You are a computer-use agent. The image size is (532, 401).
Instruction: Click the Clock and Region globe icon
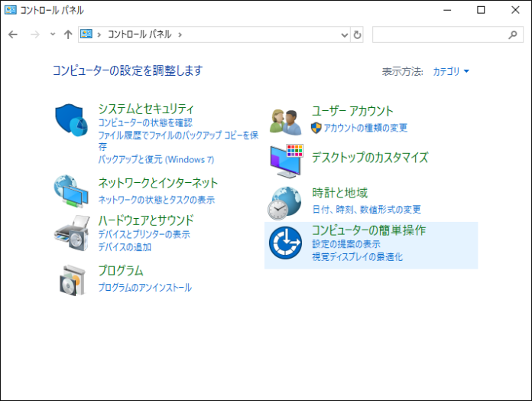(x=284, y=203)
